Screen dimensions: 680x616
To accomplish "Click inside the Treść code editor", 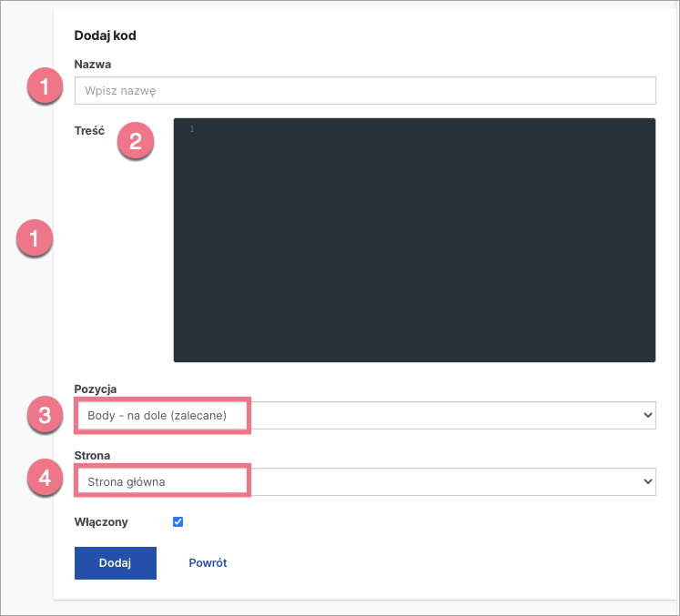I will [x=414, y=239].
